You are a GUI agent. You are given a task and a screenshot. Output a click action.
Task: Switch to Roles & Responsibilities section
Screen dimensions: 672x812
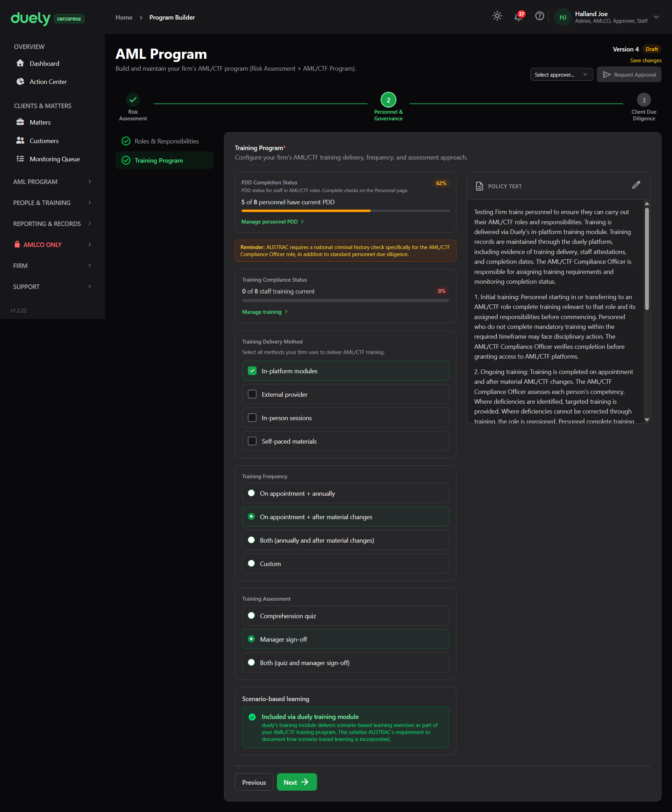(164, 141)
